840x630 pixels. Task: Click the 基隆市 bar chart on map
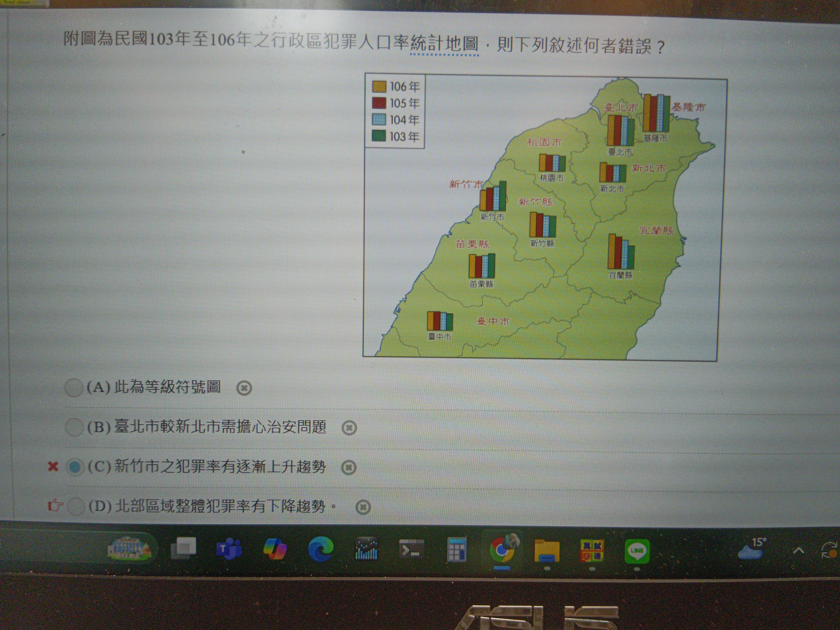point(656,113)
